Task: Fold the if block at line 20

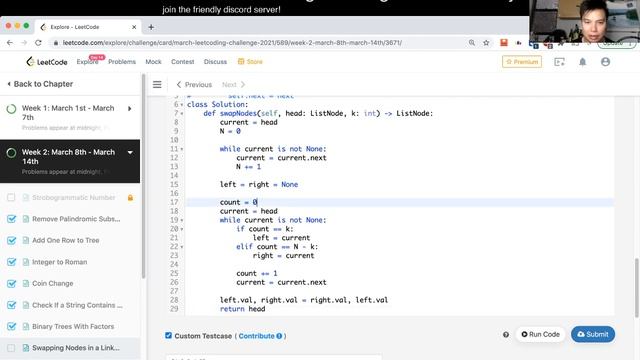Action: 182,229
